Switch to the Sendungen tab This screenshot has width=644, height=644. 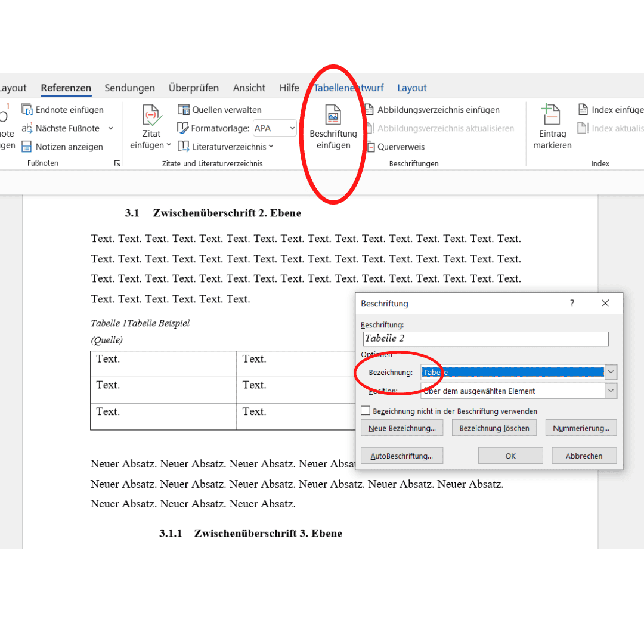click(129, 88)
